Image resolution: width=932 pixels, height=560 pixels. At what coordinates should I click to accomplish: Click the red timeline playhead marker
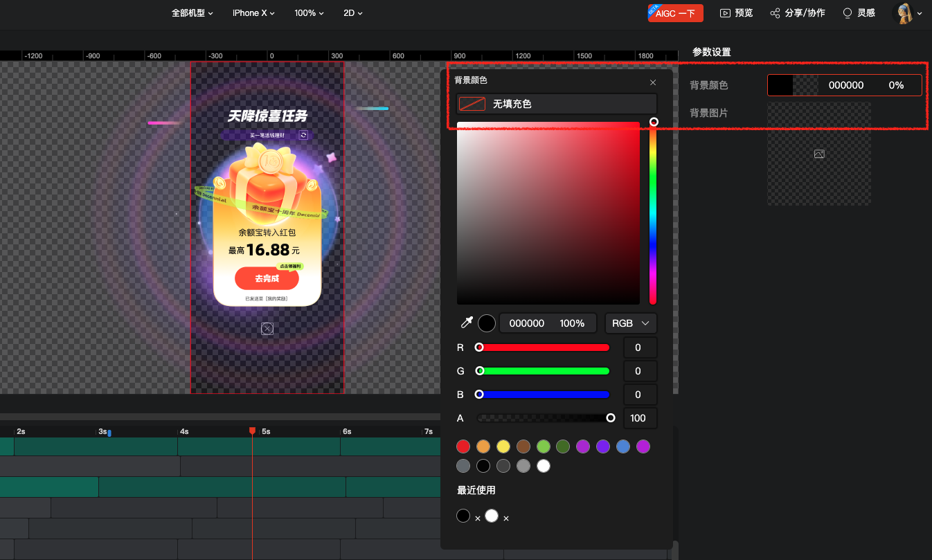[252, 431]
